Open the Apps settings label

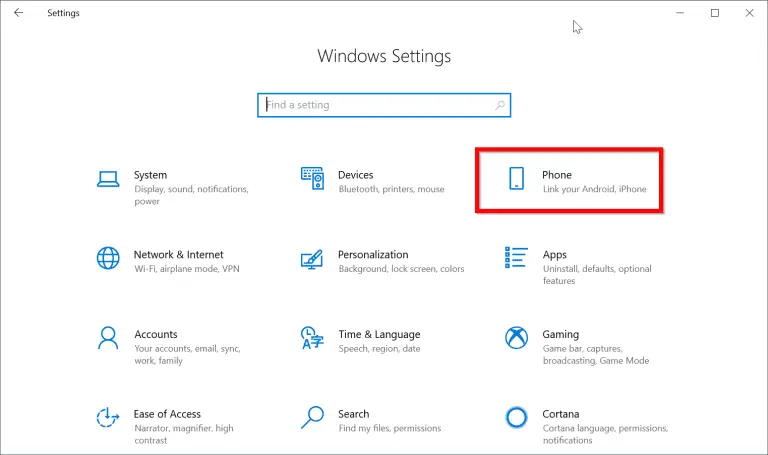pos(554,255)
